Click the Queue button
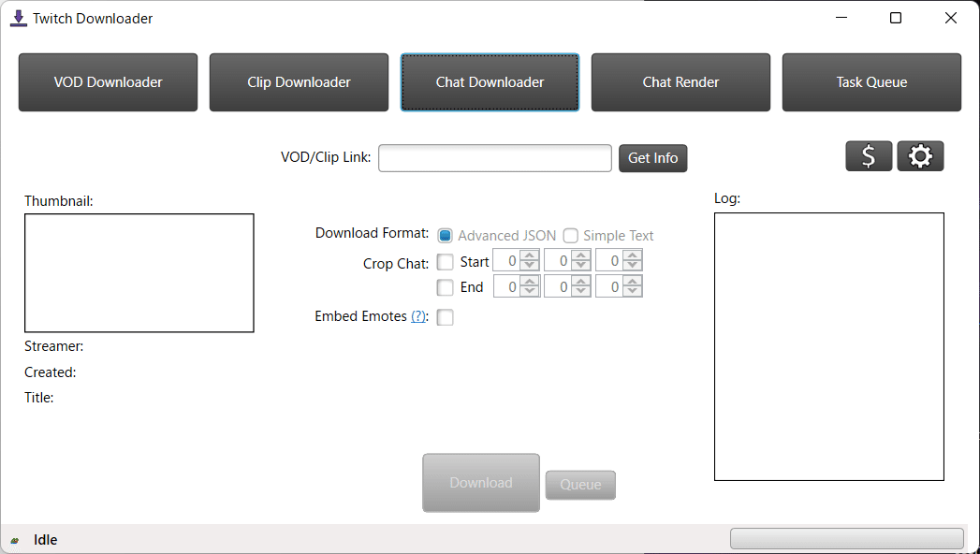Screen dimensions: 980x554 pos(580,485)
